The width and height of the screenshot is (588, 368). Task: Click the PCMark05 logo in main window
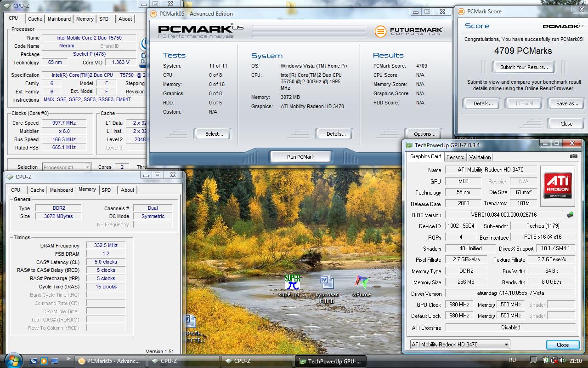click(x=201, y=30)
